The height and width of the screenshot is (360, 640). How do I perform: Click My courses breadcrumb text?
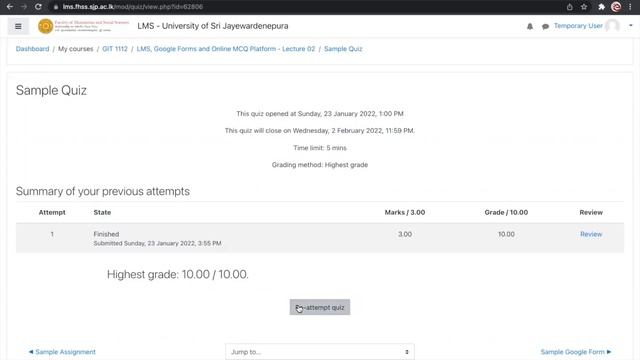pyautogui.click(x=76, y=49)
